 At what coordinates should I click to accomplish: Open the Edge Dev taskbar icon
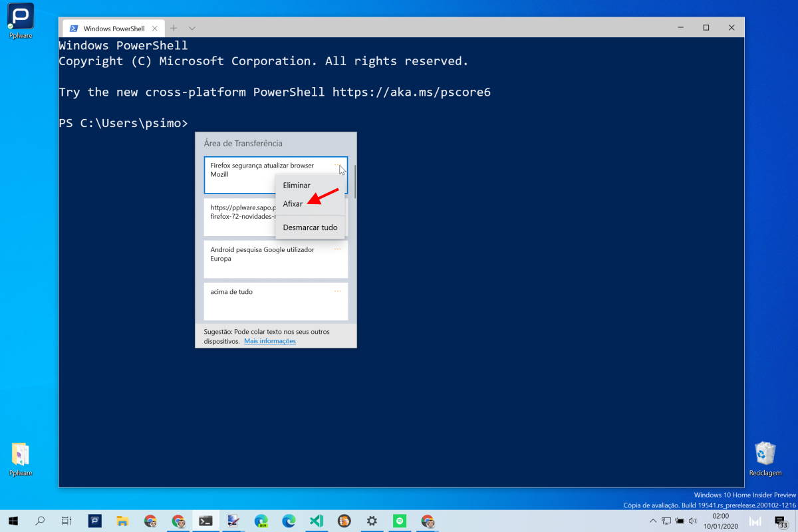[261, 521]
